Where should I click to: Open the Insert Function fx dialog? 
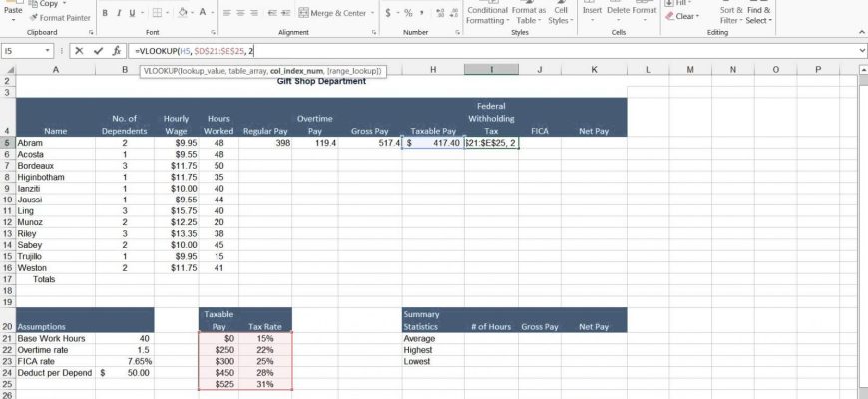pos(117,51)
